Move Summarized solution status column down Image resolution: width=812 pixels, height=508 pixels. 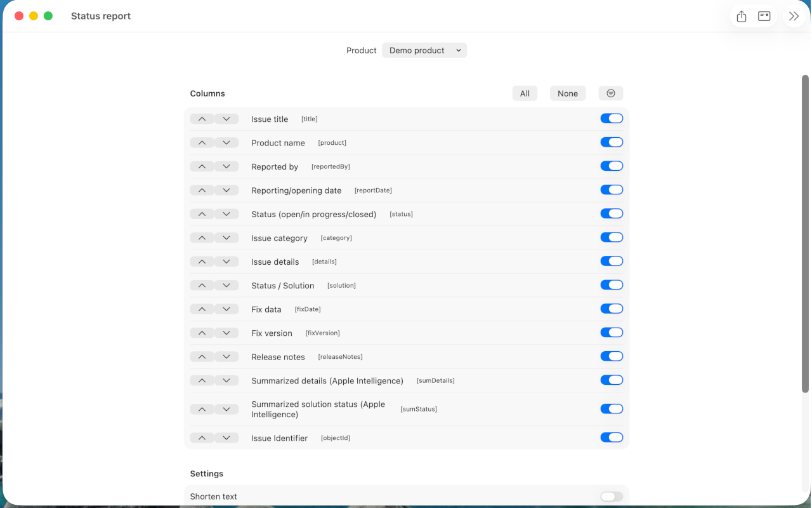[x=226, y=409]
